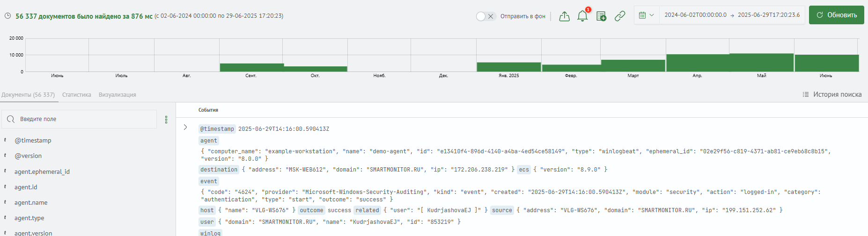Click the user tag in the event
Image resolution: width=868 pixels, height=236 pixels.
[x=207, y=222]
